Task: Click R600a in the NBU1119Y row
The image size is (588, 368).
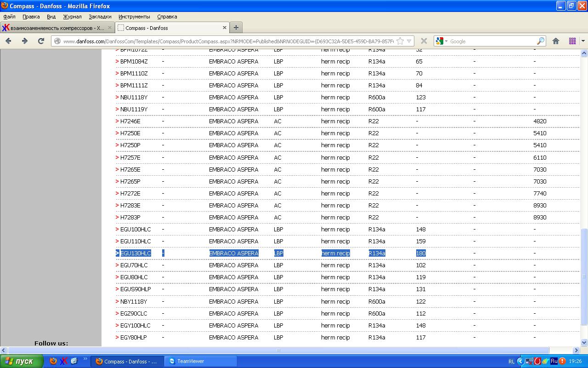Action: pos(377,109)
